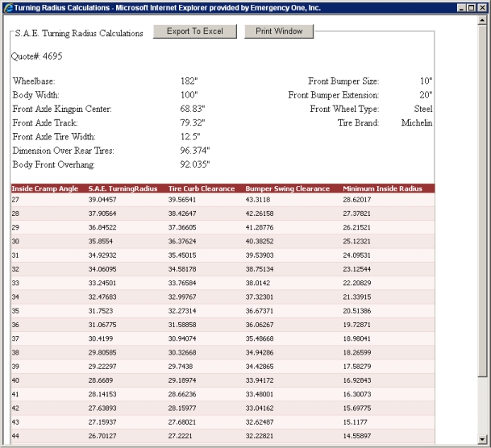Viewport: 491px width, 448px height.
Task: Click the Front Axle Kingpin Center value 68.83"
Action: point(193,109)
